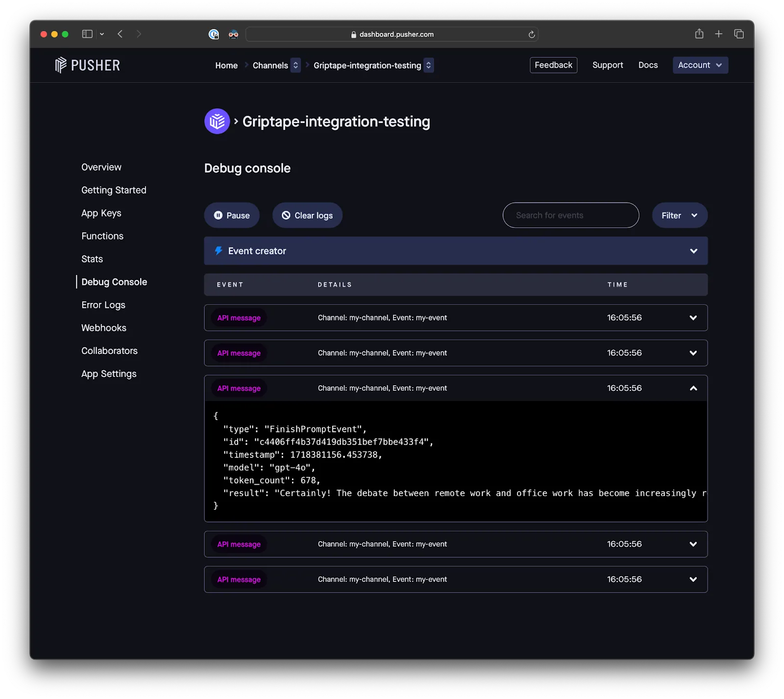The image size is (784, 699).
Task: Click the "token_count": 678 line
Action: [x=271, y=480]
